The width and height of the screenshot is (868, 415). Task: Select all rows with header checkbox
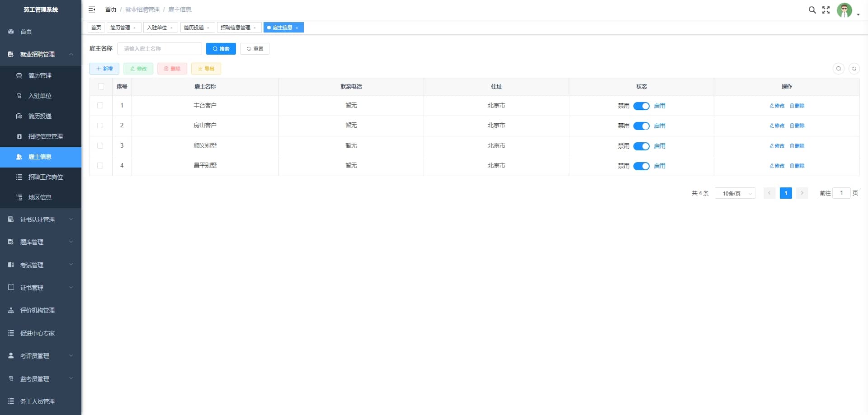tap(101, 87)
